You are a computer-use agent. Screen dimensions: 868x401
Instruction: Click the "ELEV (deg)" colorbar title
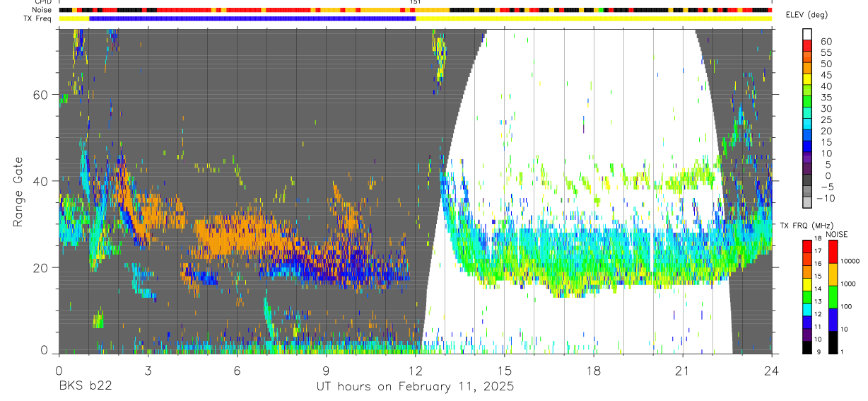point(807,15)
